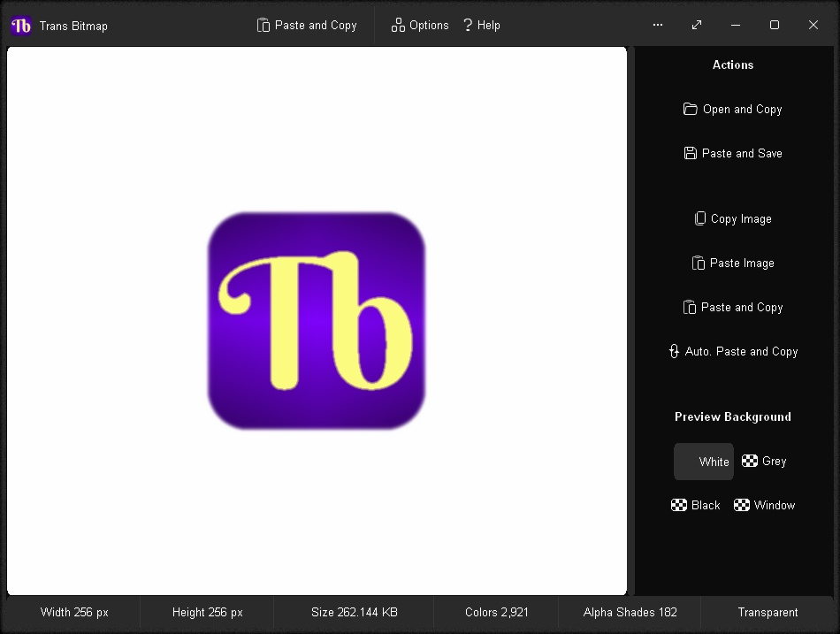Open the three-dots more menu

point(658,25)
